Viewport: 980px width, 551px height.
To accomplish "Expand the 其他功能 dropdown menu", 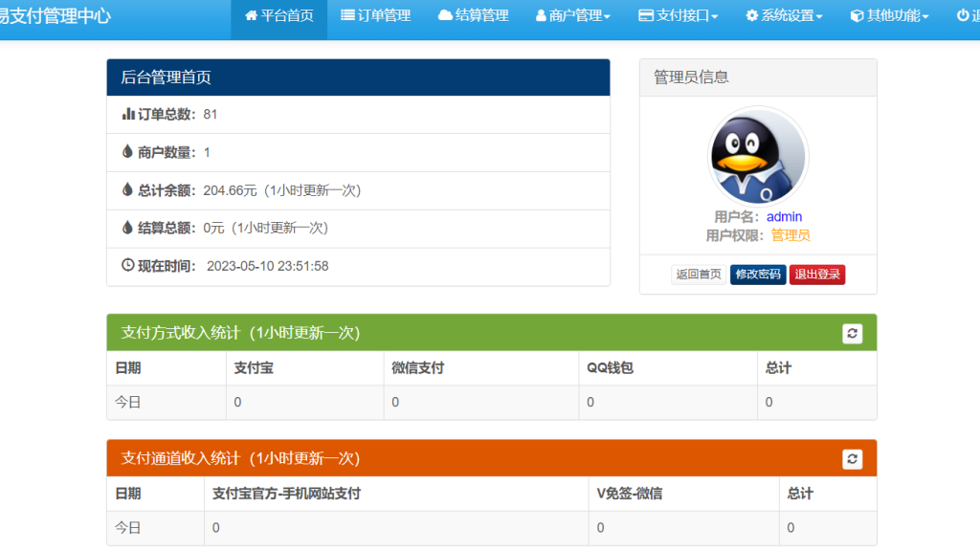I will (x=889, y=15).
